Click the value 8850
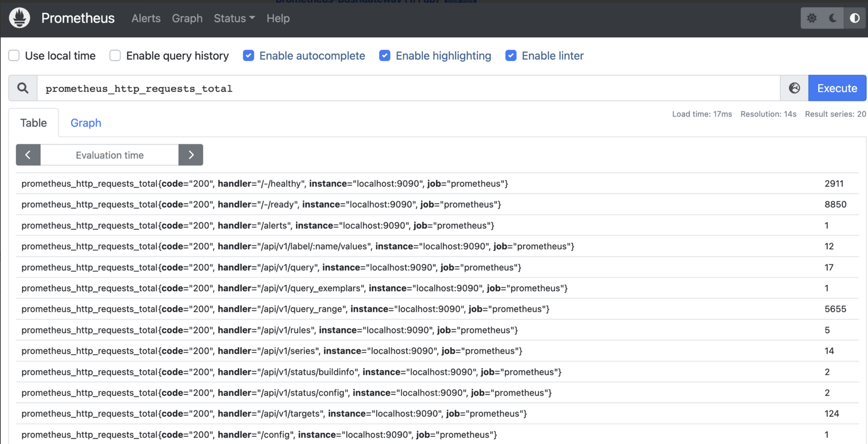868x444 pixels. click(835, 204)
